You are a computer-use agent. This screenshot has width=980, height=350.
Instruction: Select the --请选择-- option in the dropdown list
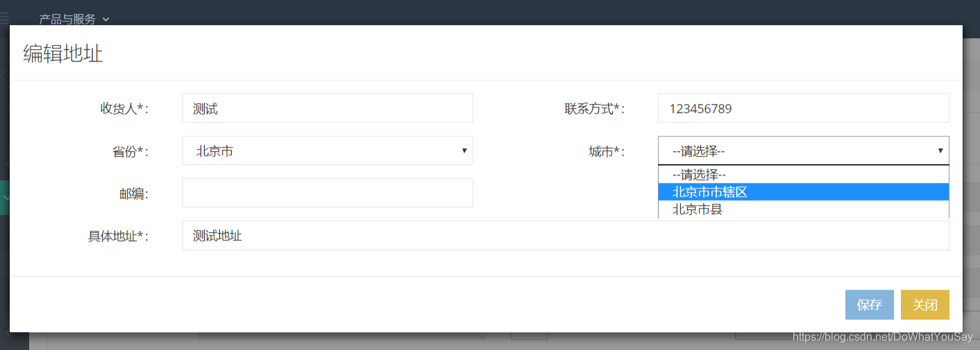click(x=804, y=175)
